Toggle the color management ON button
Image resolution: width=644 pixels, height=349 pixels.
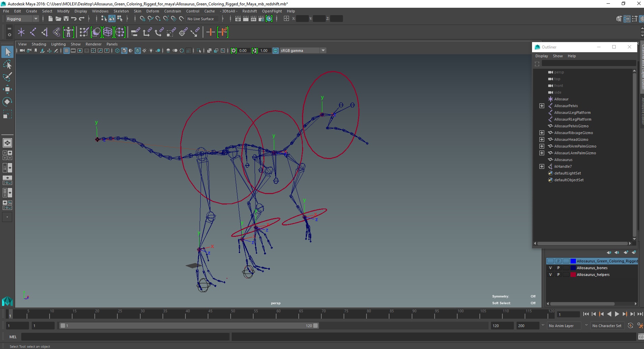[275, 51]
